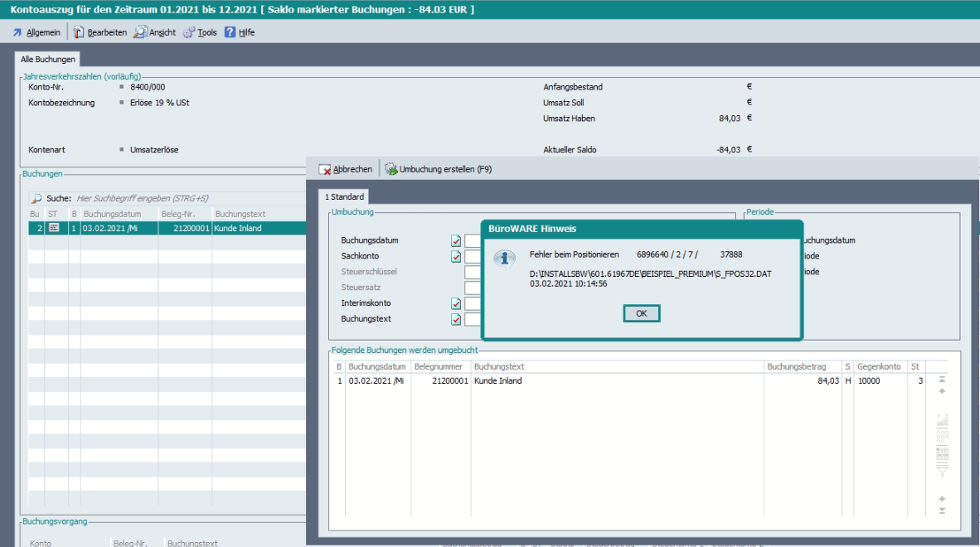Select the Kunde Inland booking row in Buchungen
Viewport: 980px width, 547px height.
[166, 228]
